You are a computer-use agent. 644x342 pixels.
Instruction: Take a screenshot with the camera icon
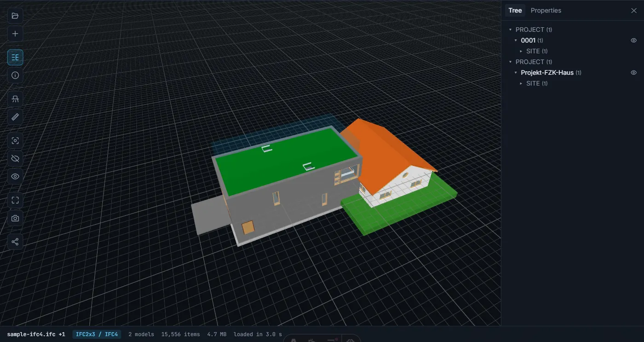15,218
